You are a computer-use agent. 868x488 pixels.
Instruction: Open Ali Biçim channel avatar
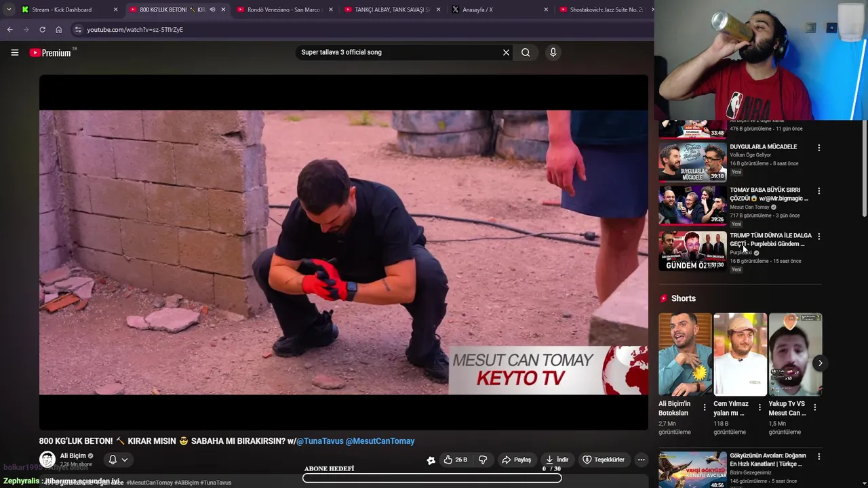[x=47, y=460]
